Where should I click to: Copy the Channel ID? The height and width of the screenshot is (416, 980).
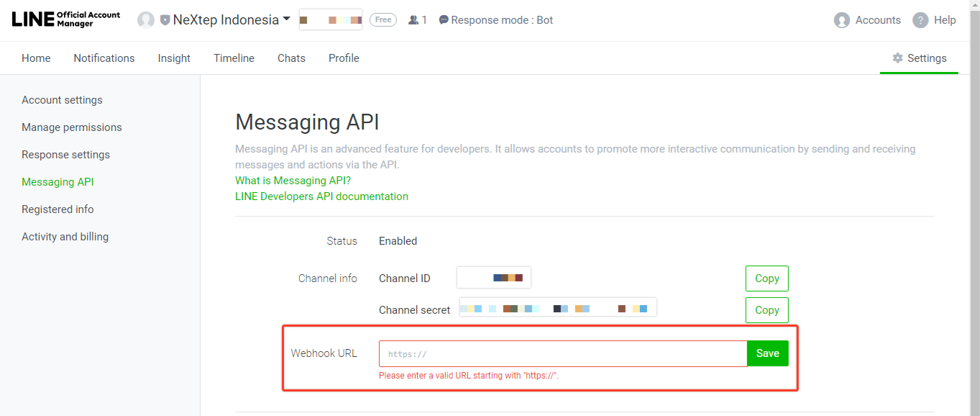(x=767, y=279)
